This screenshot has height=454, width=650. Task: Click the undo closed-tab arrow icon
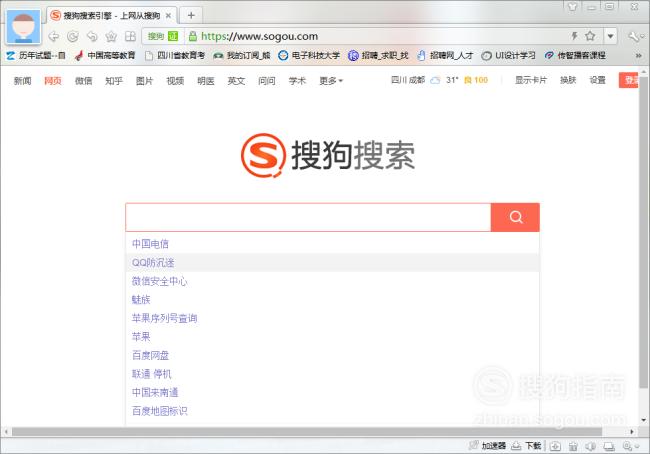[92, 36]
